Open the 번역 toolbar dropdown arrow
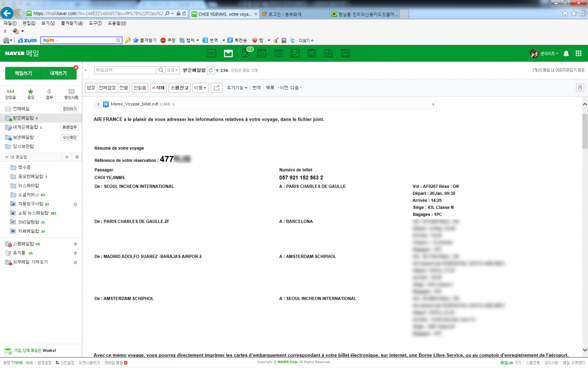Viewport: 588px width, 368px height. click(224, 40)
